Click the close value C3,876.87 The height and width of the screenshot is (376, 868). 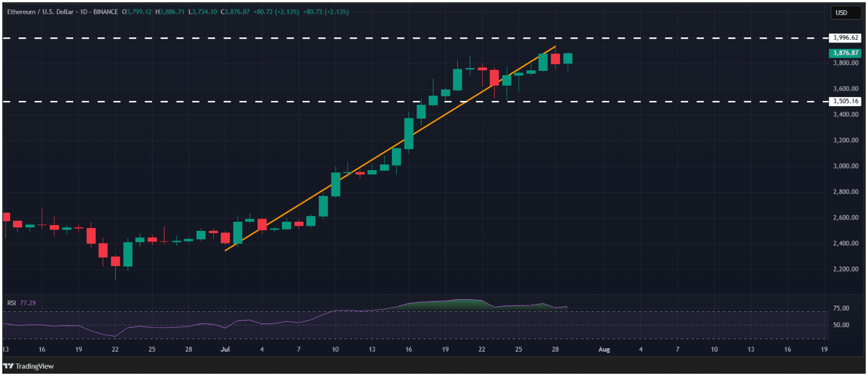coord(236,12)
